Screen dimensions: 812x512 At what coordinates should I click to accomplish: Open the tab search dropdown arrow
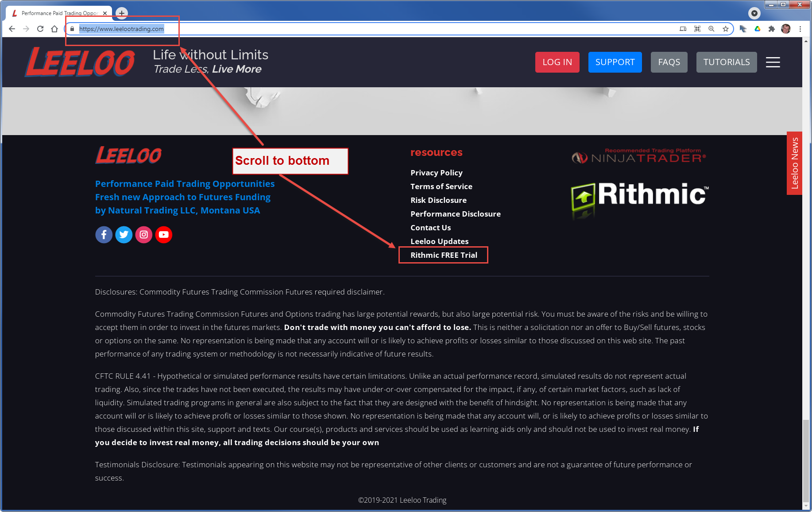point(754,13)
